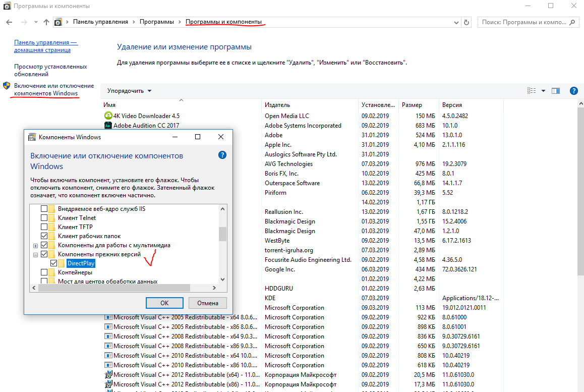This screenshot has width=584, height=392.
Task: Toggle 'Клиент Telnet' checkbox
Action: click(44, 217)
